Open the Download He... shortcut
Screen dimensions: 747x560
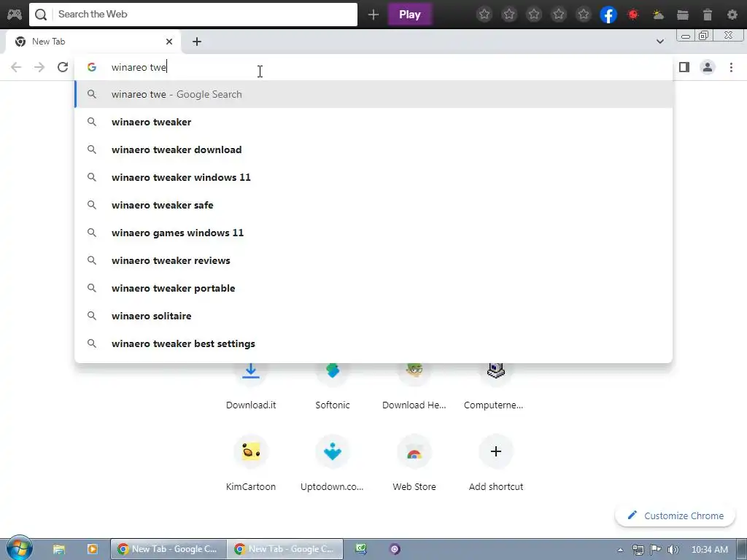pyautogui.click(x=414, y=386)
